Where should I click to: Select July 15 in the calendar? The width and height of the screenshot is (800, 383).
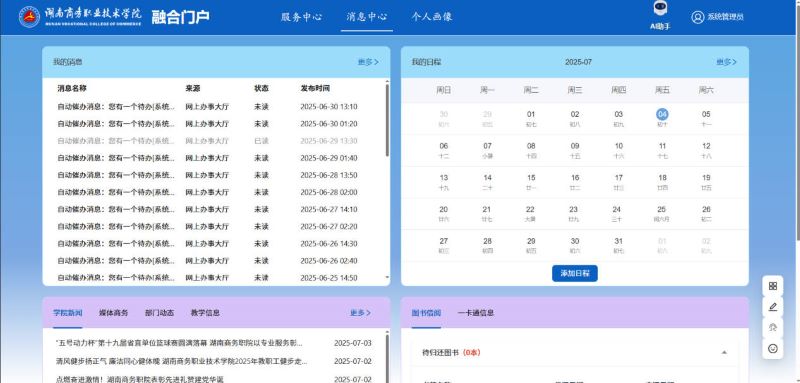[531, 182]
